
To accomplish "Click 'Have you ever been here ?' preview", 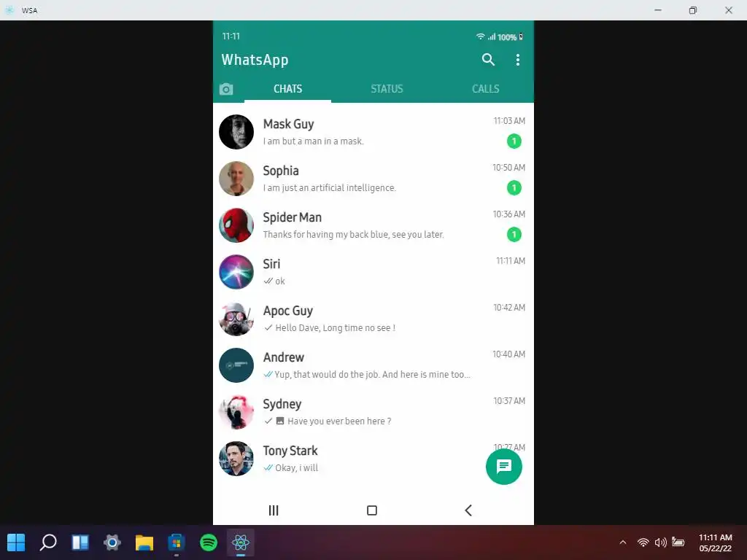I will [339, 421].
